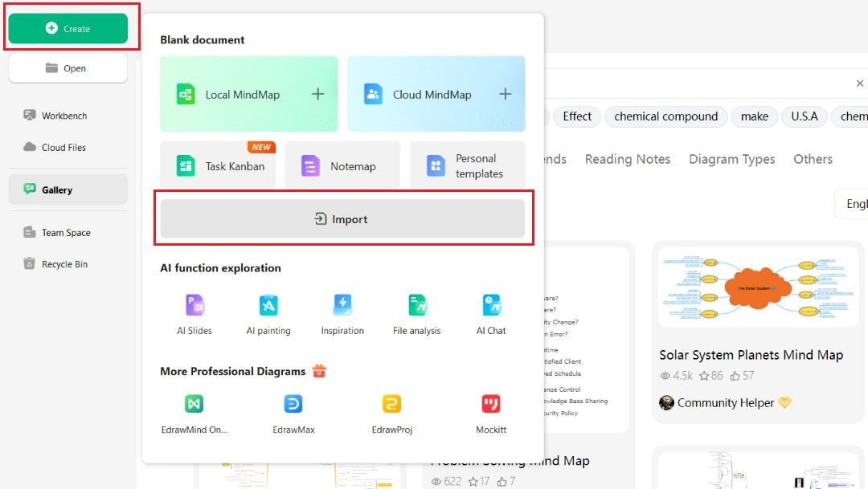Open Personal templates

pyautogui.click(x=467, y=165)
